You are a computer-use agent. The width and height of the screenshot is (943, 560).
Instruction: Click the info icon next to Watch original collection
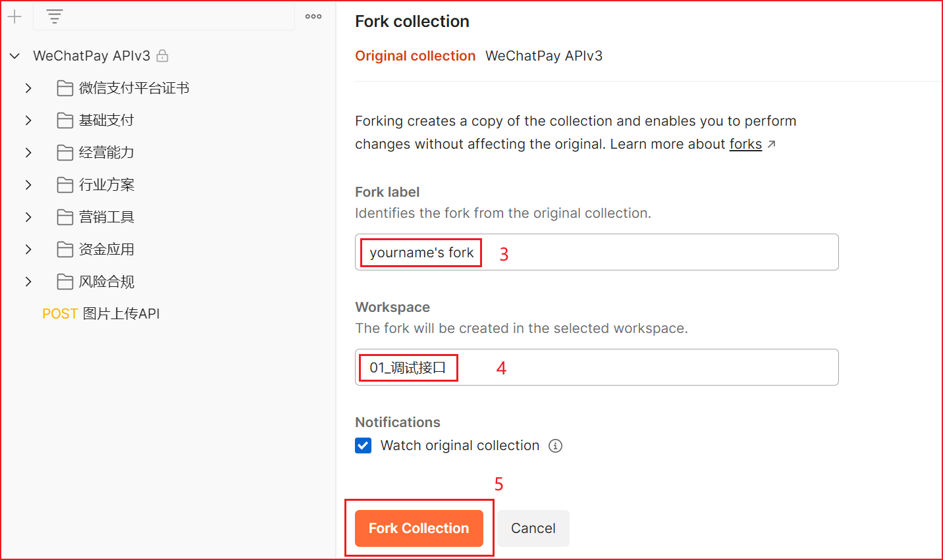coord(556,446)
